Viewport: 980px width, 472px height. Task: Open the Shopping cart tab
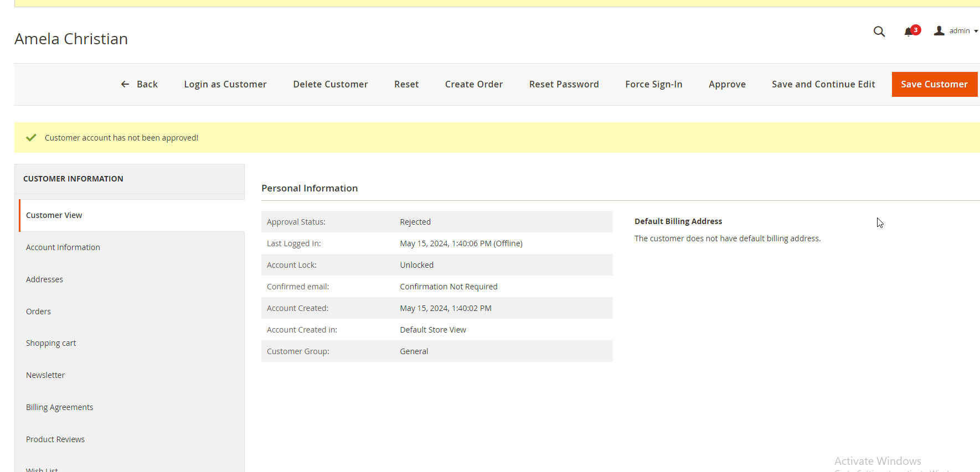pyautogui.click(x=51, y=343)
